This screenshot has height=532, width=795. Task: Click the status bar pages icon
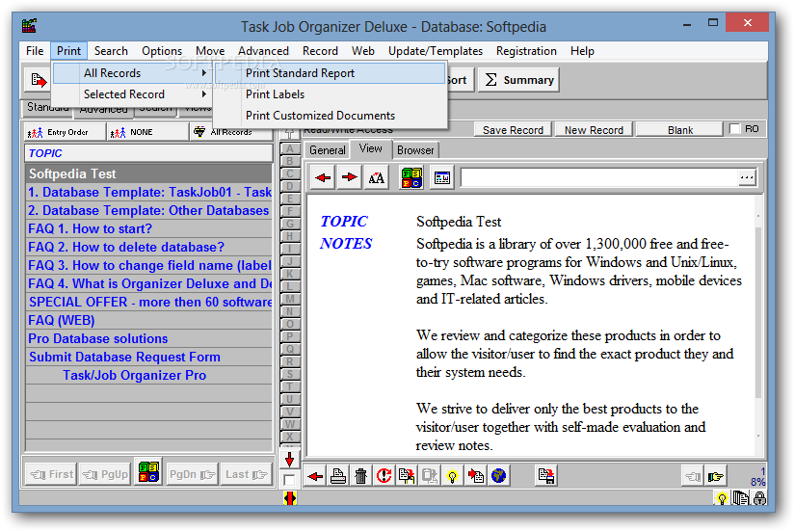click(x=741, y=498)
